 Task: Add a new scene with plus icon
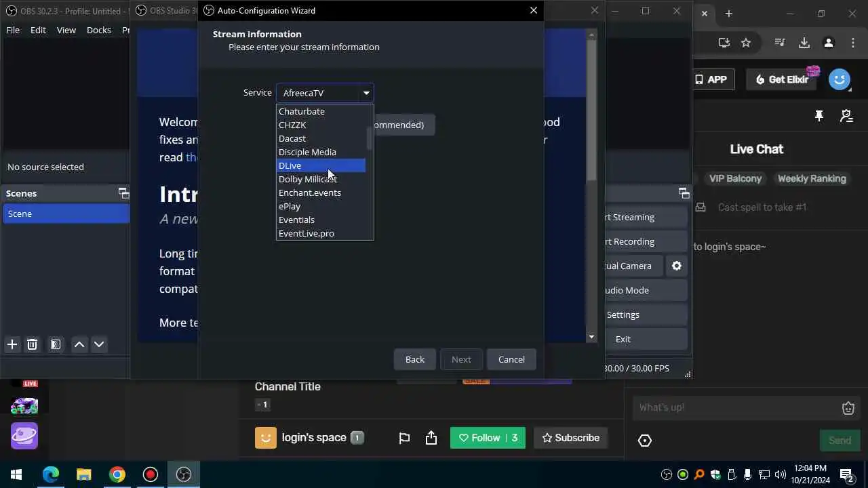coord(12,344)
